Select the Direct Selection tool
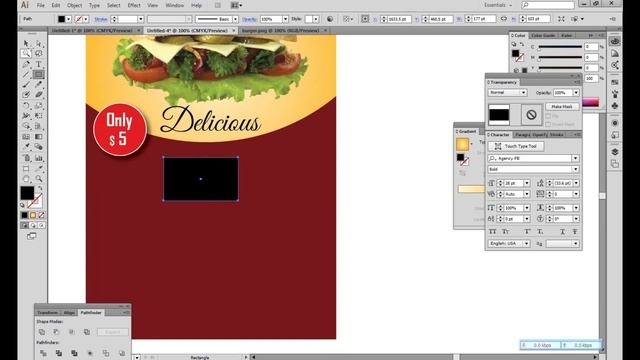This screenshot has width=640, height=360. pos(39,43)
